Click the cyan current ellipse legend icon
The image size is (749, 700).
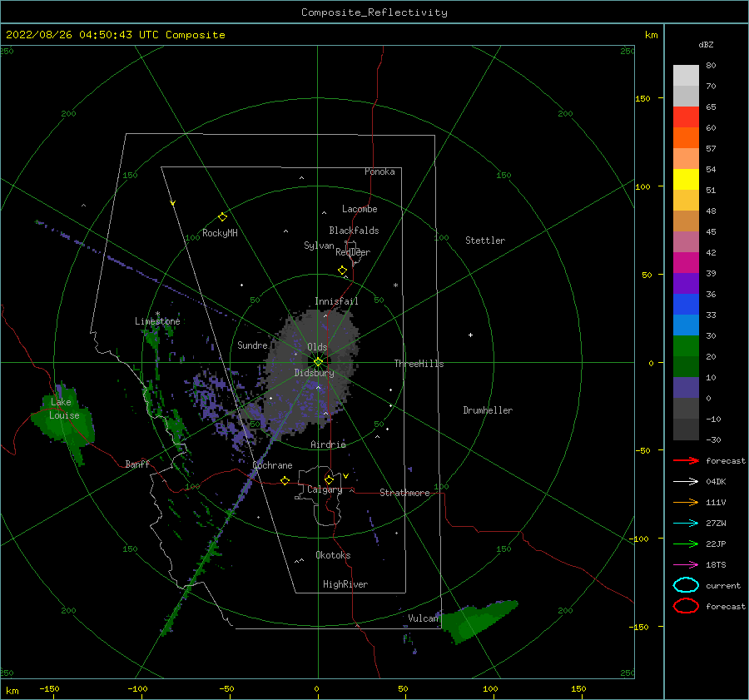click(x=686, y=585)
